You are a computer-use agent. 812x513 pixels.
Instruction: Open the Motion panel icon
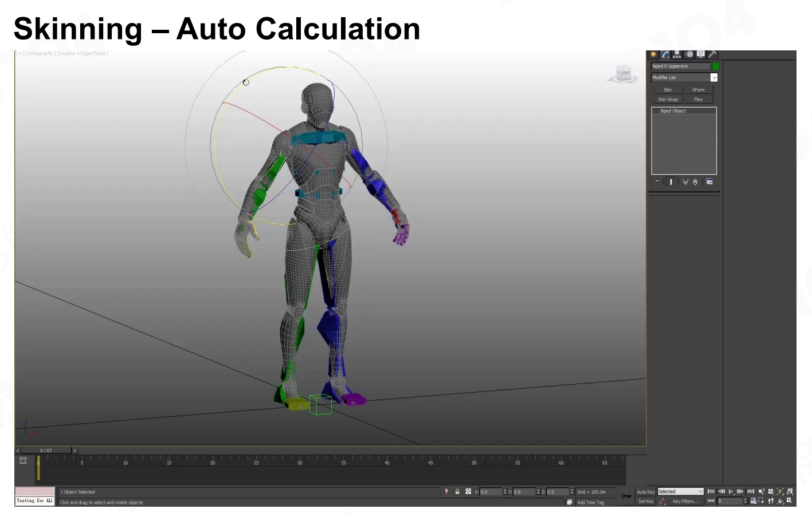(689, 54)
